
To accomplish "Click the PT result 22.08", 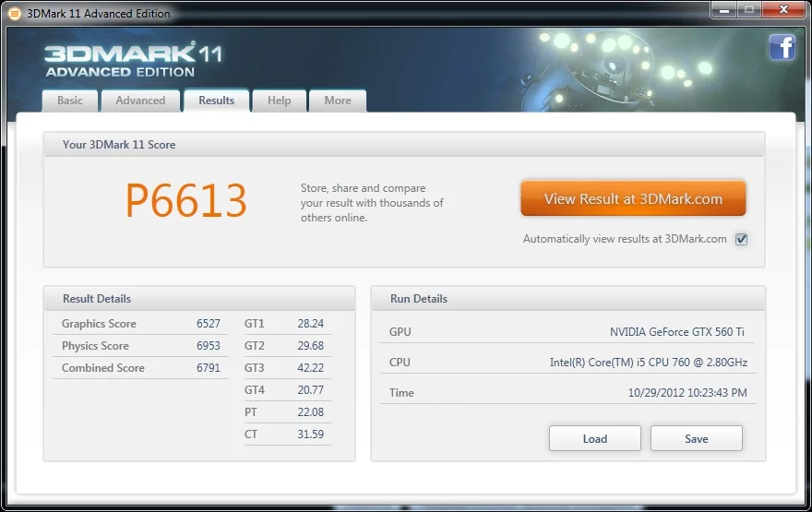I will (x=311, y=412).
